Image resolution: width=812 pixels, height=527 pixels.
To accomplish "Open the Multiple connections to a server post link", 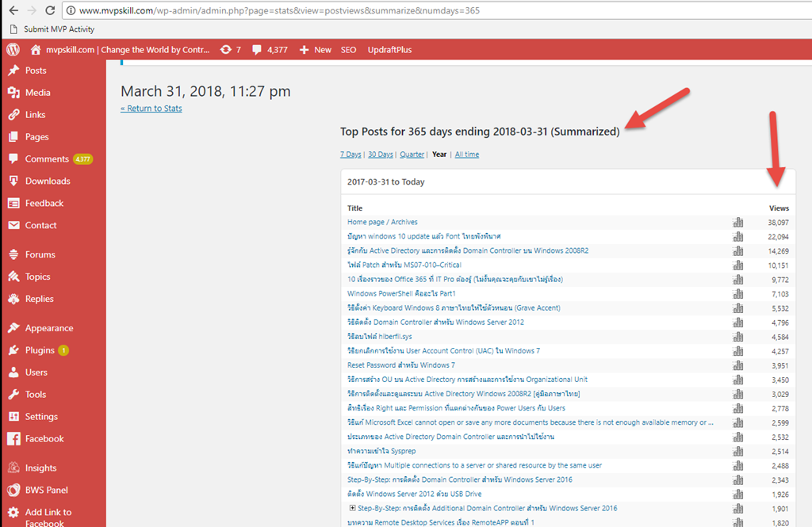I will coord(474,465).
